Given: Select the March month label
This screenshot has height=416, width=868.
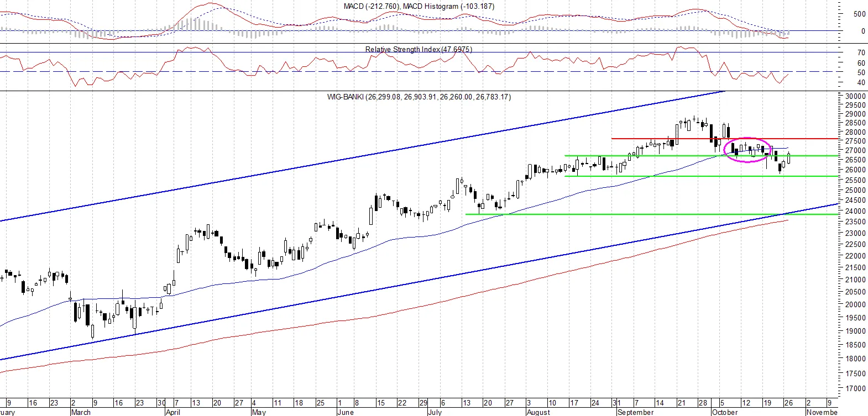Looking at the screenshot, I should (81, 412).
